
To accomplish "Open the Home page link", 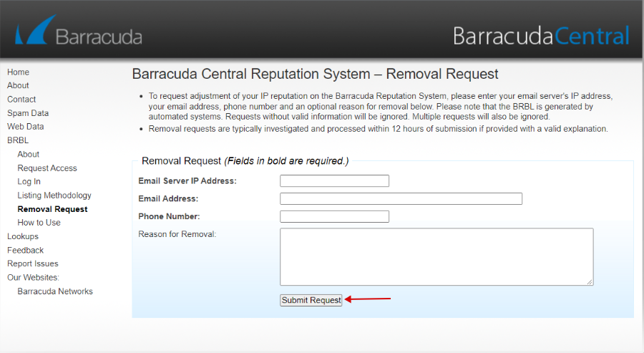I will [x=18, y=72].
